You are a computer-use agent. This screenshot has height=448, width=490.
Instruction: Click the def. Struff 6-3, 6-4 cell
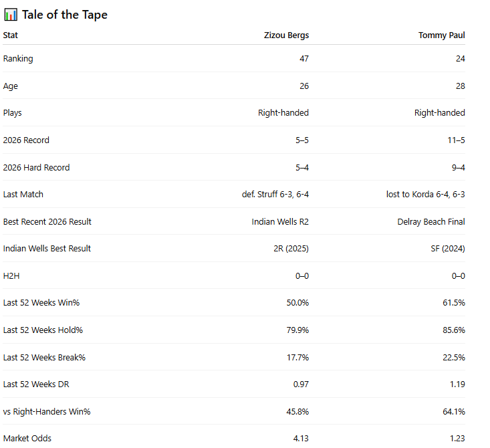click(x=275, y=194)
